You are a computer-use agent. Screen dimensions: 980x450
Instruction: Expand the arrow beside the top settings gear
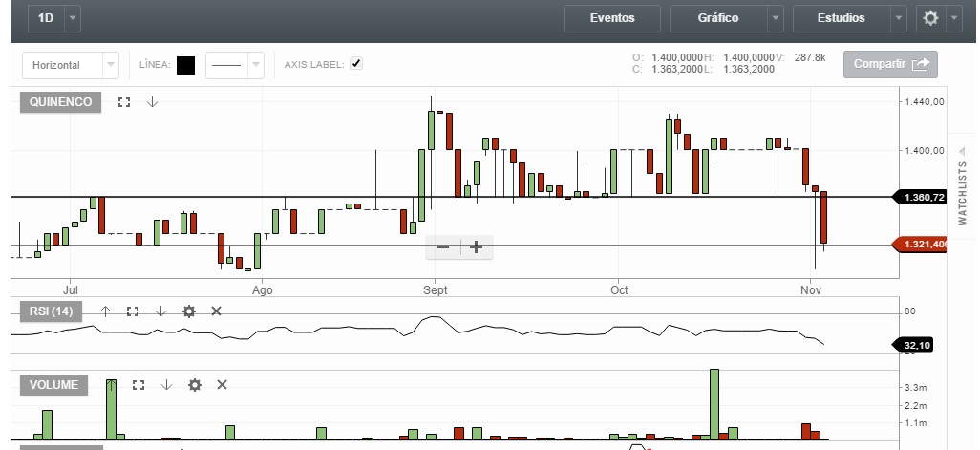click(x=954, y=18)
